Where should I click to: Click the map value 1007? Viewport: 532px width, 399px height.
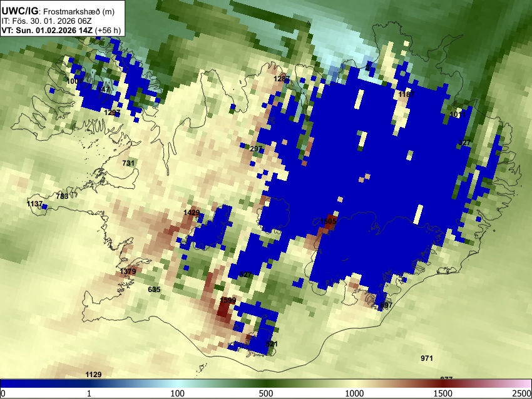click(74, 81)
